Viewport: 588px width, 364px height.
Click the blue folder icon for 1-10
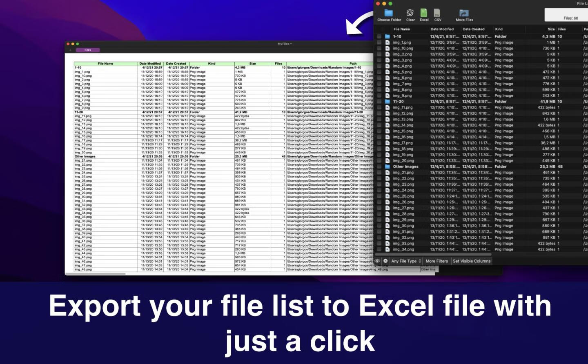coord(387,36)
